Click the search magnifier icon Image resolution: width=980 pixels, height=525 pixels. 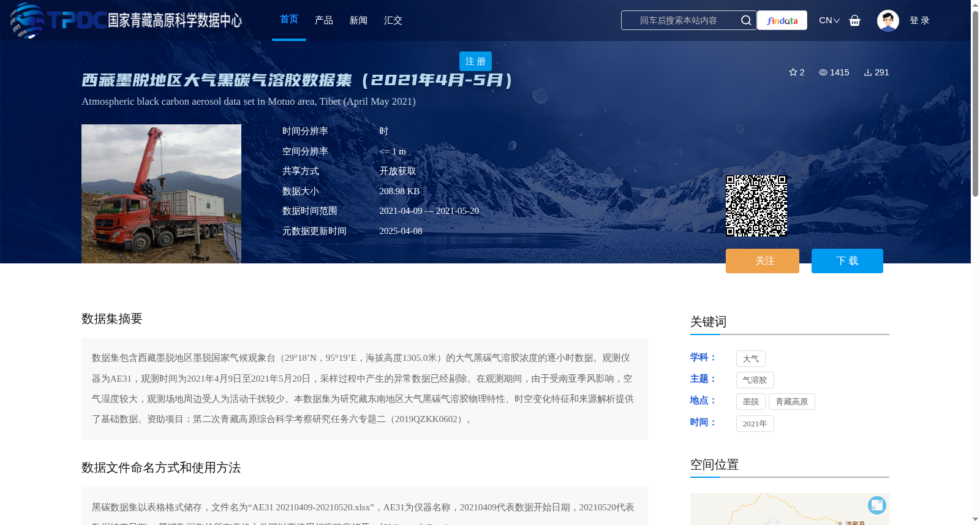(x=746, y=20)
